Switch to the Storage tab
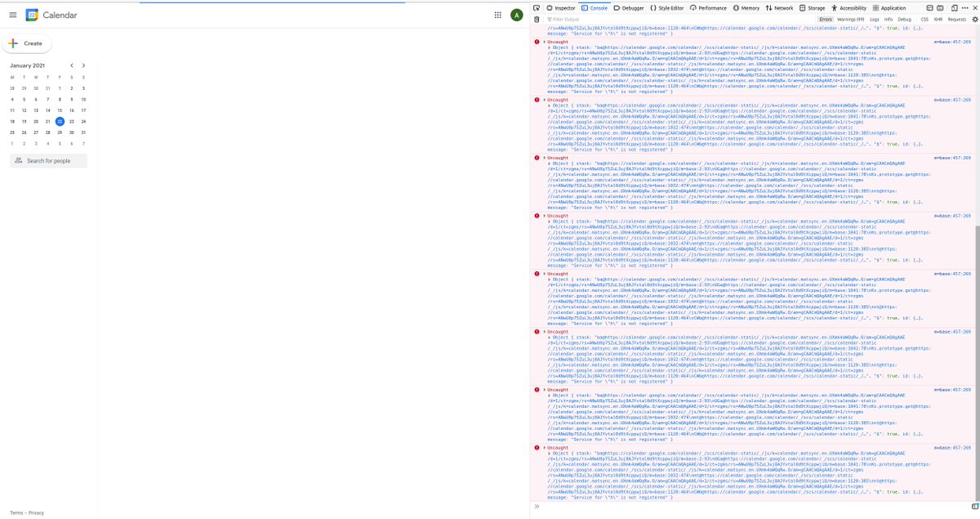Viewport: 980px width, 519px height. tap(812, 7)
